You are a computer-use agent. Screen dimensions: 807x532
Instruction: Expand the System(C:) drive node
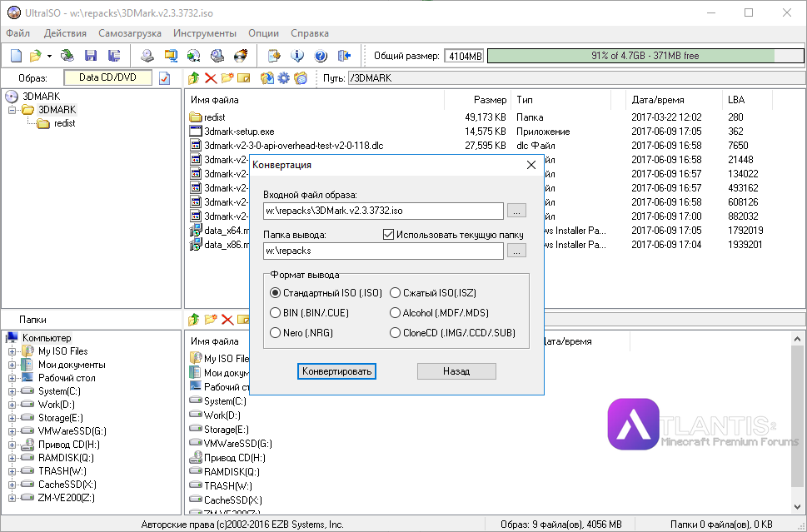(x=12, y=391)
